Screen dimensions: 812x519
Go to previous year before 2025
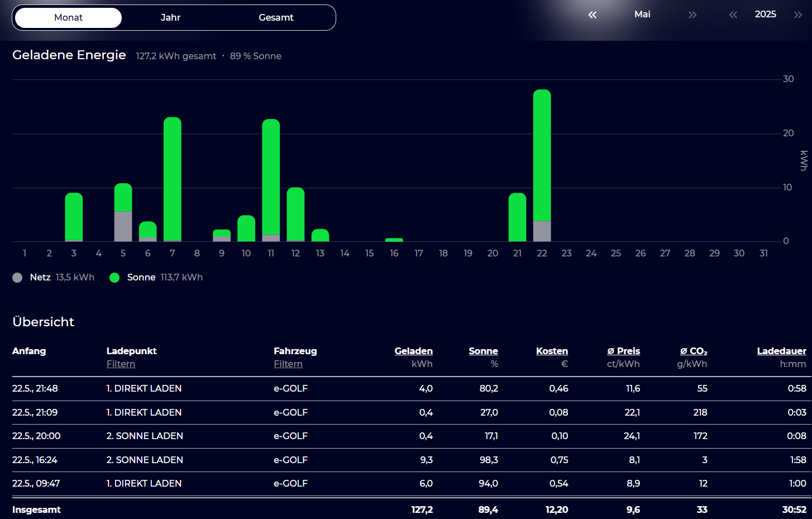pyautogui.click(x=733, y=15)
